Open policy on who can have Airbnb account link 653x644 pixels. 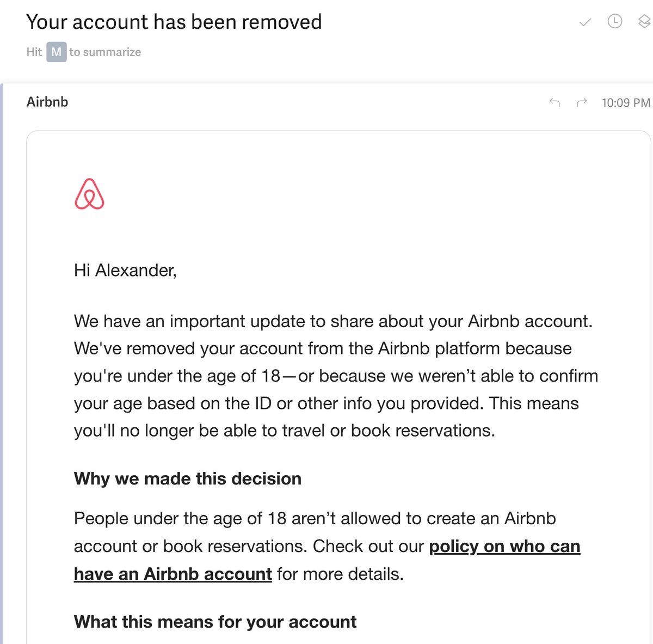click(x=327, y=560)
